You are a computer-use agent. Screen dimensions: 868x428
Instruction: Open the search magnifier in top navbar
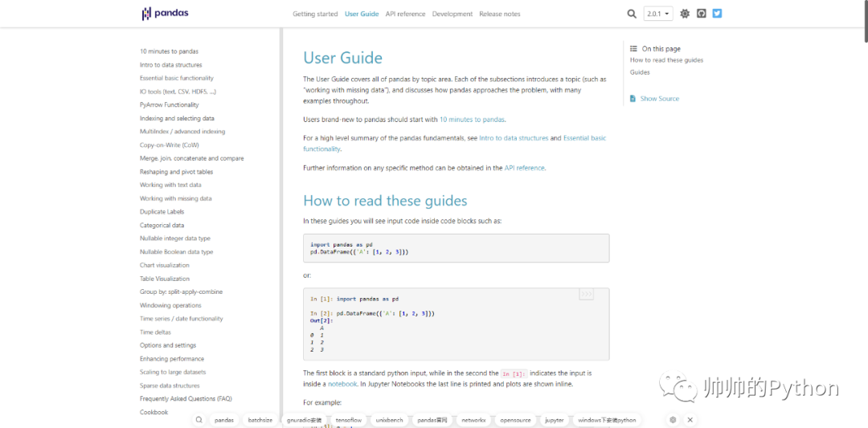[x=632, y=14]
